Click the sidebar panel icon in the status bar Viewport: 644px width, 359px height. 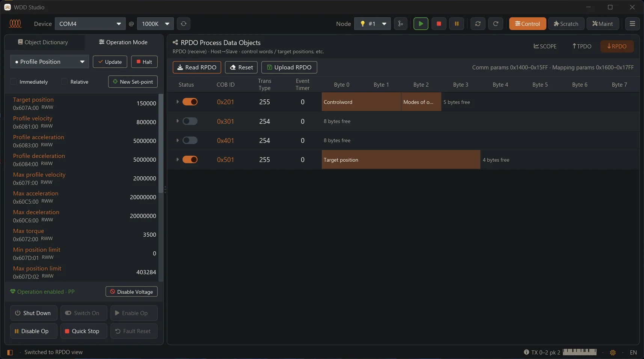click(x=10, y=352)
